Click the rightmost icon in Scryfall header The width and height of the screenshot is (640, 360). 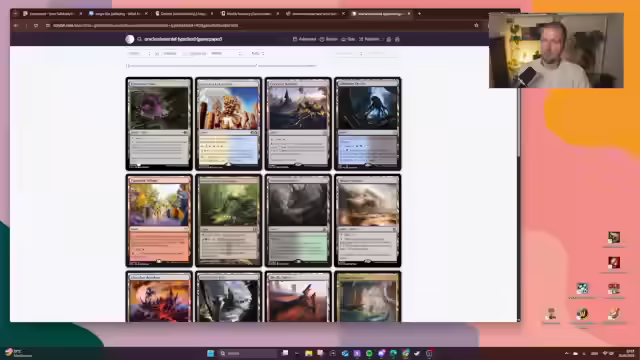[397, 39]
